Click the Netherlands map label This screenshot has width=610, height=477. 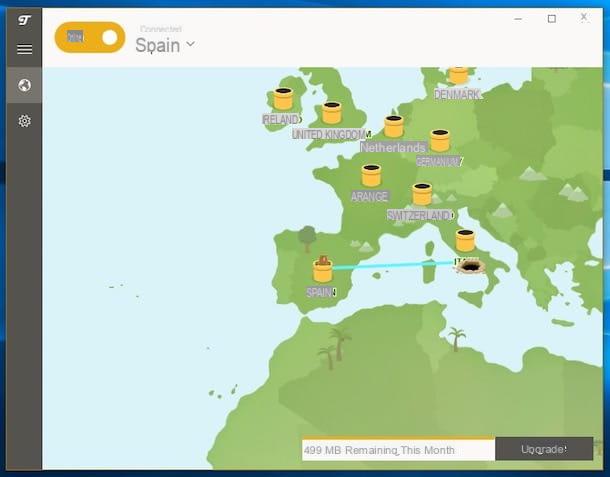tap(393, 147)
